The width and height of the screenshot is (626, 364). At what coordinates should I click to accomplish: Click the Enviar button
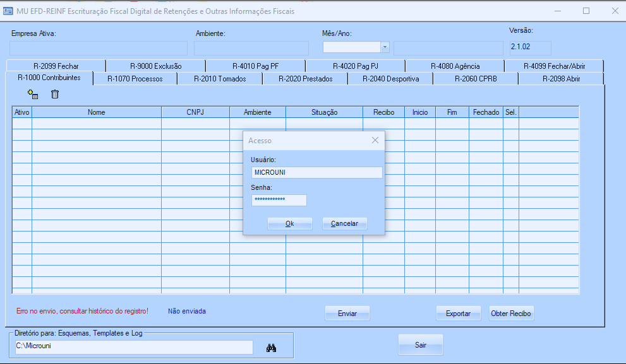click(x=347, y=314)
